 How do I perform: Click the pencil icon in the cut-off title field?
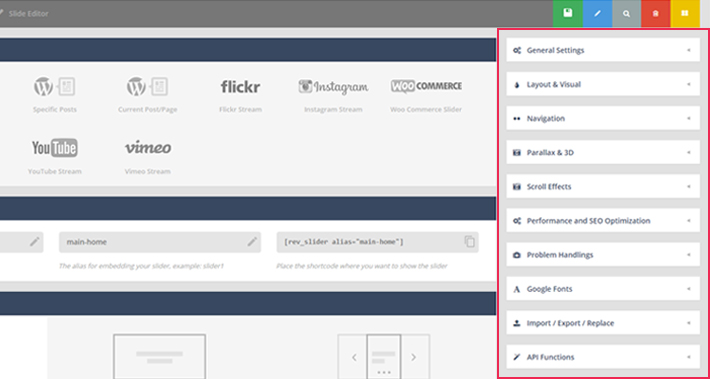tap(34, 242)
